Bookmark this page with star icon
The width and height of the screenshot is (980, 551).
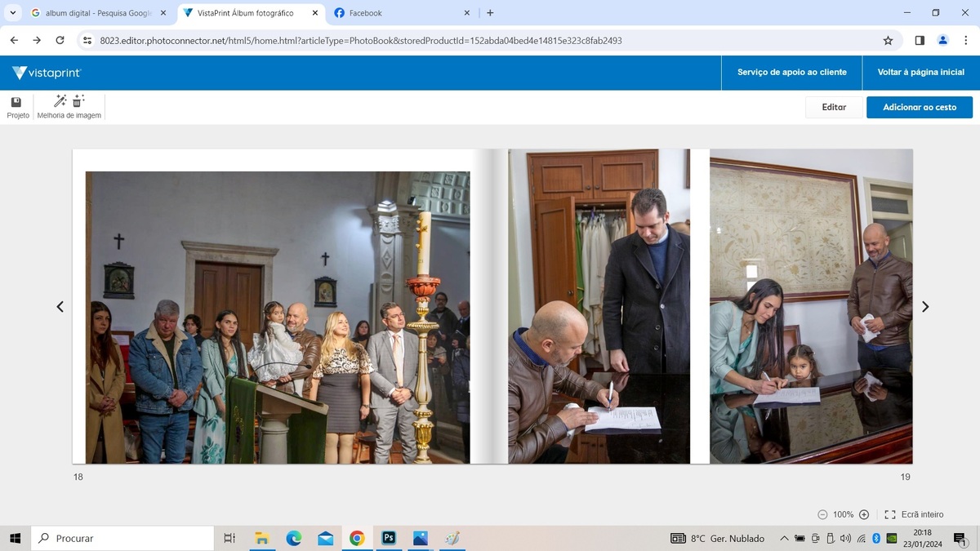(888, 40)
